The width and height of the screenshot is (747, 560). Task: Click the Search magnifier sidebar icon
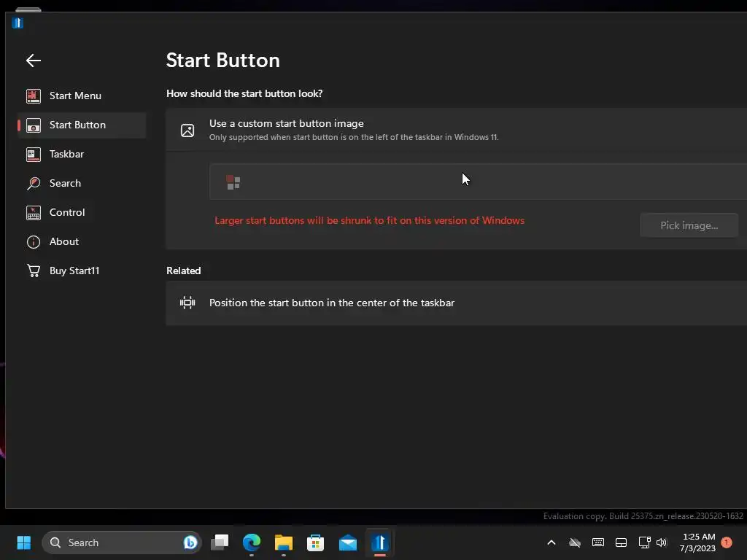34,183
